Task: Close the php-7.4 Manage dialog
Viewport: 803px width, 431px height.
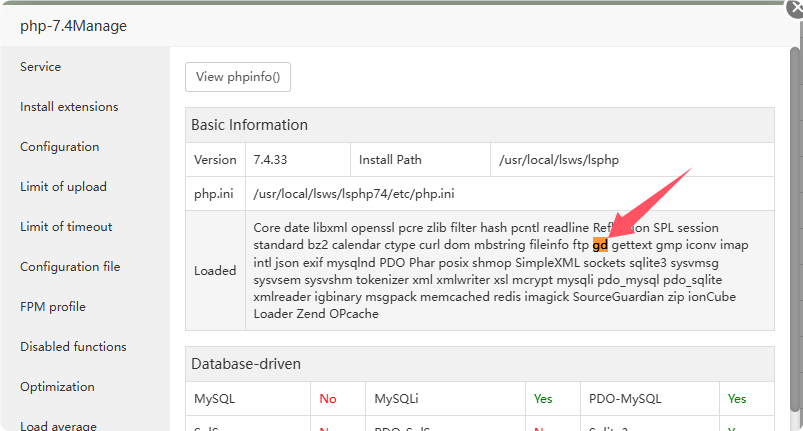Action: 794,8
